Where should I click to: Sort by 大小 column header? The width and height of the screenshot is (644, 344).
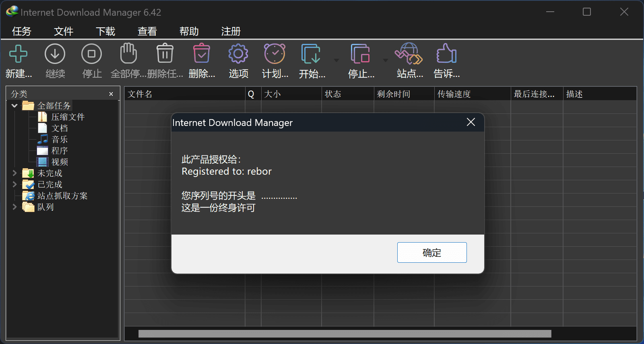click(291, 94)
